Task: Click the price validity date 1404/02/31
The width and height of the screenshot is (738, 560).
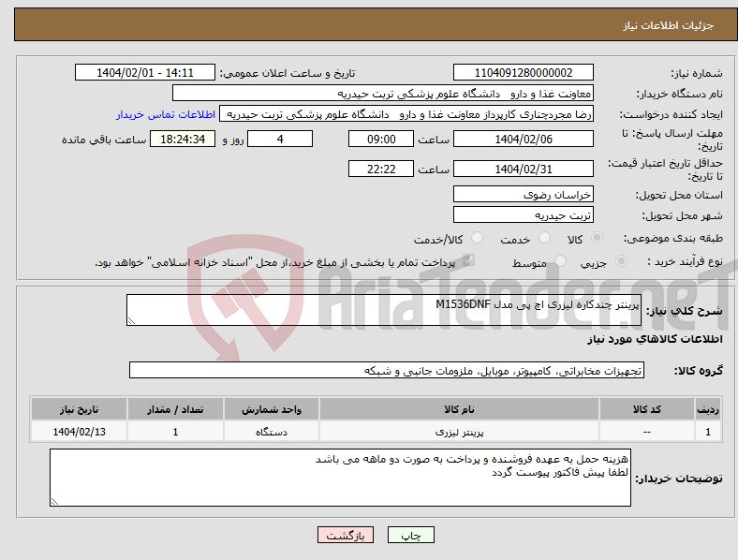Action: coord(524,169)
